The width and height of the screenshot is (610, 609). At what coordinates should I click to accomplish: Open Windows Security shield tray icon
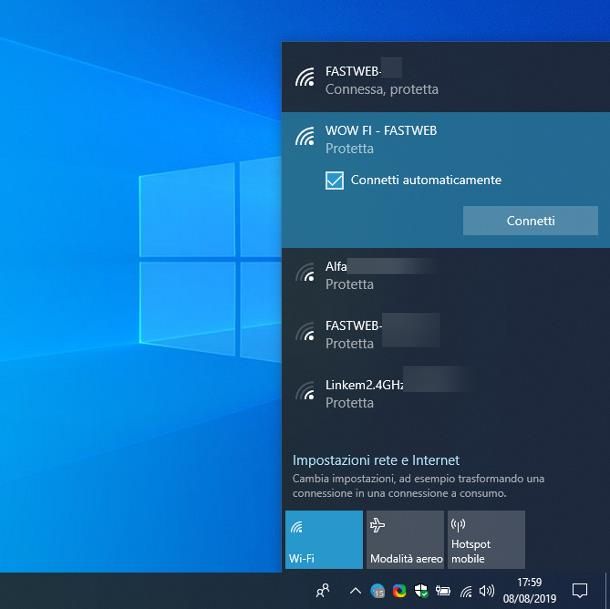point(421,591)
